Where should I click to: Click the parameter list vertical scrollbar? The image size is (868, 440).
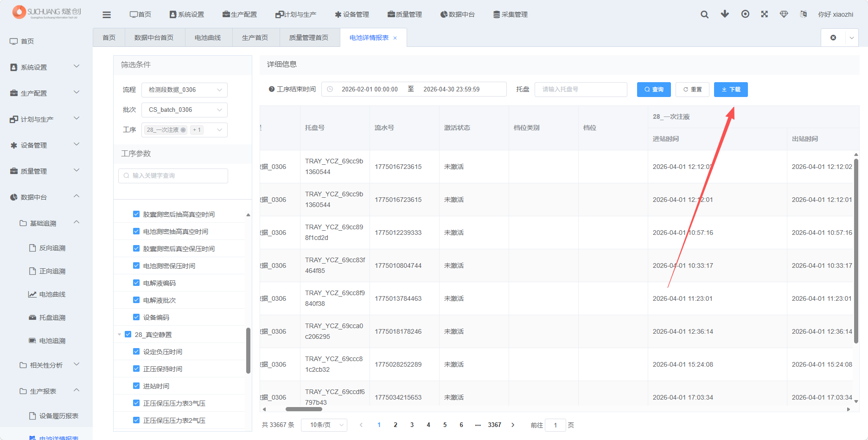point(248,350)
